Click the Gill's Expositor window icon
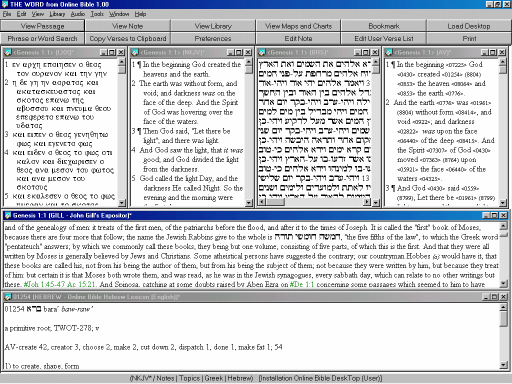Viewport: 512px width, 384px height. coord(8,215)
